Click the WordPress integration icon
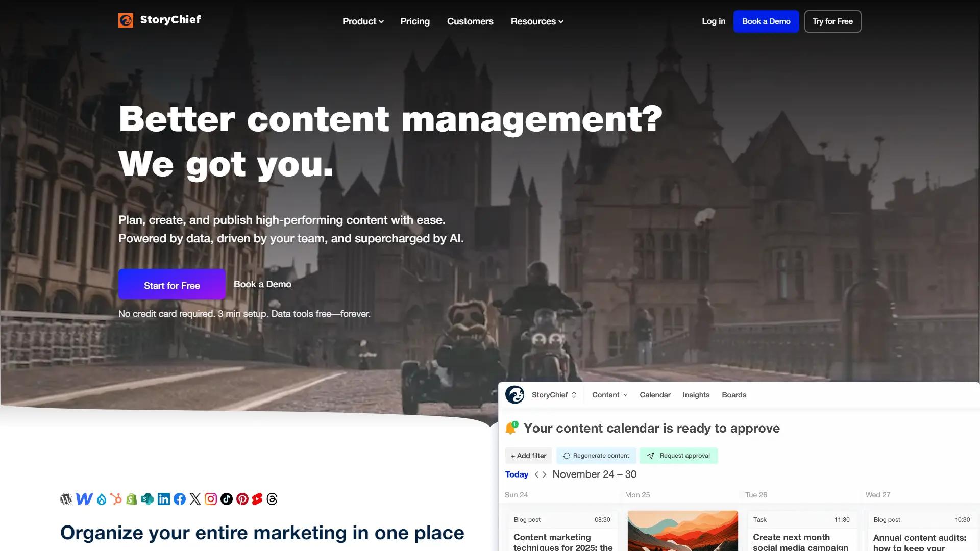Image resolution: width=980 pixels, height=551 pixels. (66, 499)
